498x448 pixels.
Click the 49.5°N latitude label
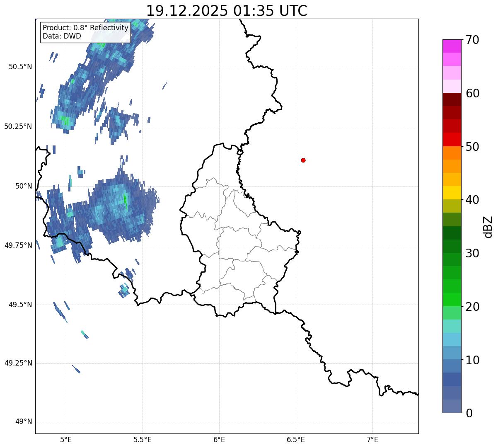(20, 305)
